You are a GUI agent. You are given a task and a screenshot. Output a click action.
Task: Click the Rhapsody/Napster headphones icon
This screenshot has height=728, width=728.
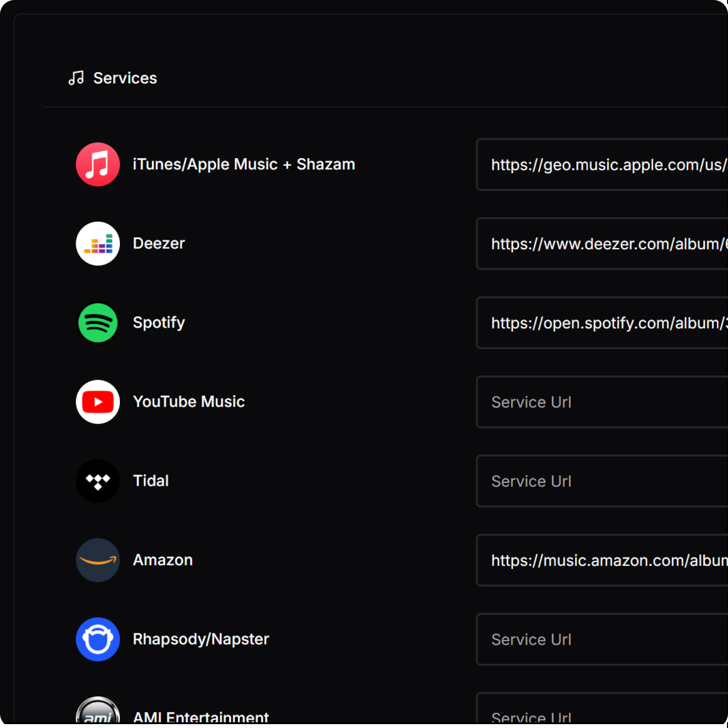(98, 639)
